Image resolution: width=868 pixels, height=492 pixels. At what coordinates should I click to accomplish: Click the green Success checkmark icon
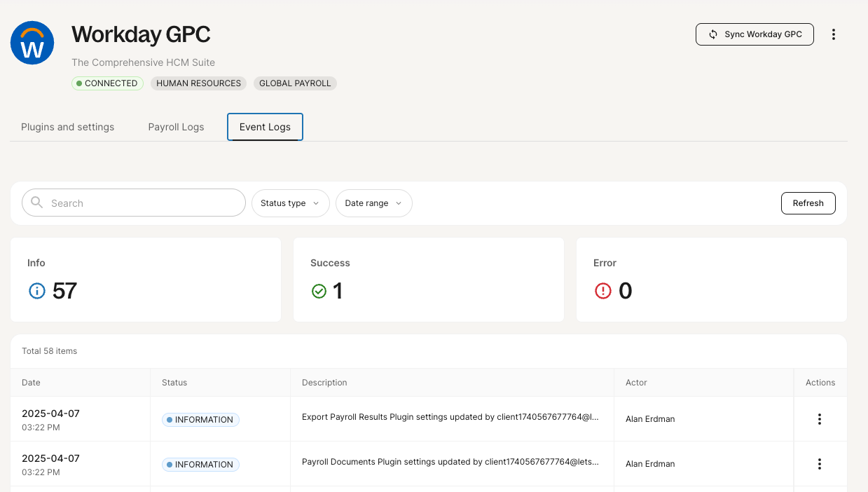(319, 290)
